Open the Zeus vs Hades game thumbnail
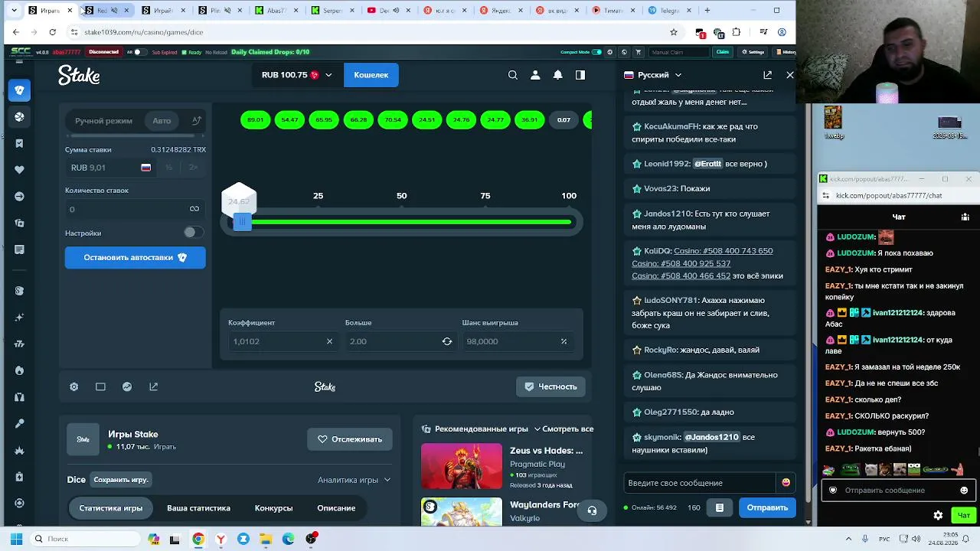Screen dimensions: 980x551 coord(462,466)
